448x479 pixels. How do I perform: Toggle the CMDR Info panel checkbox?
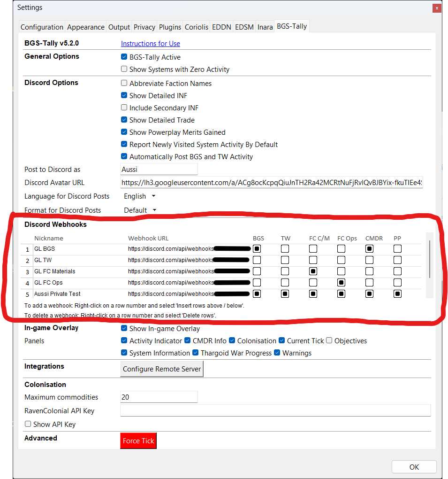tap(187, 340)
